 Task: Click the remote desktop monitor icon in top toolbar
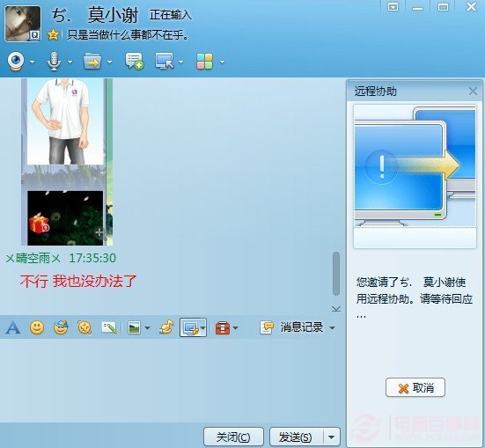pyautogui.click(x=165, y=61)
